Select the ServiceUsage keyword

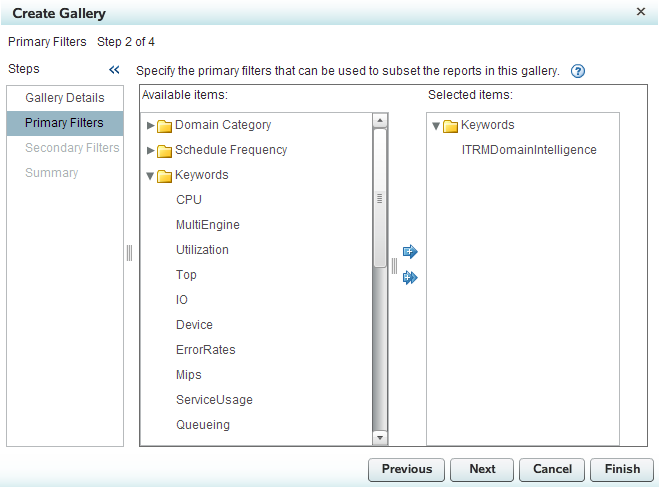[x=214, y=400]
